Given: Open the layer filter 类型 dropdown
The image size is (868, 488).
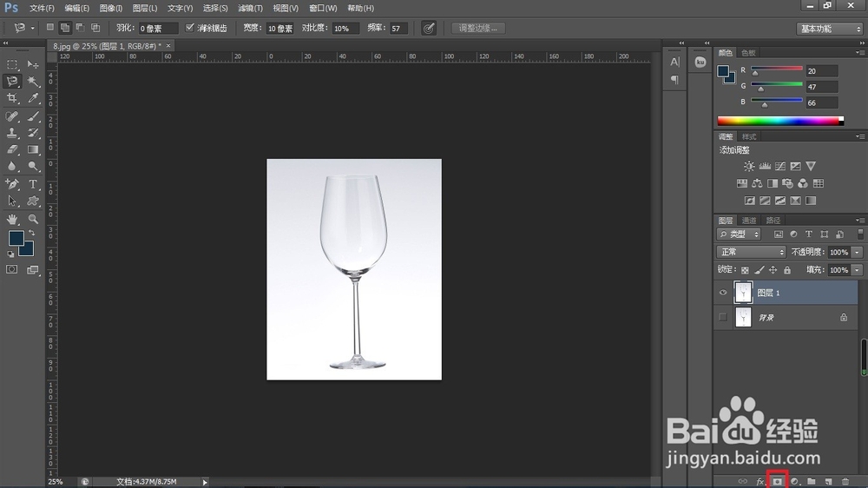Looking at the screenshot, I should click(x=739, y=234).
